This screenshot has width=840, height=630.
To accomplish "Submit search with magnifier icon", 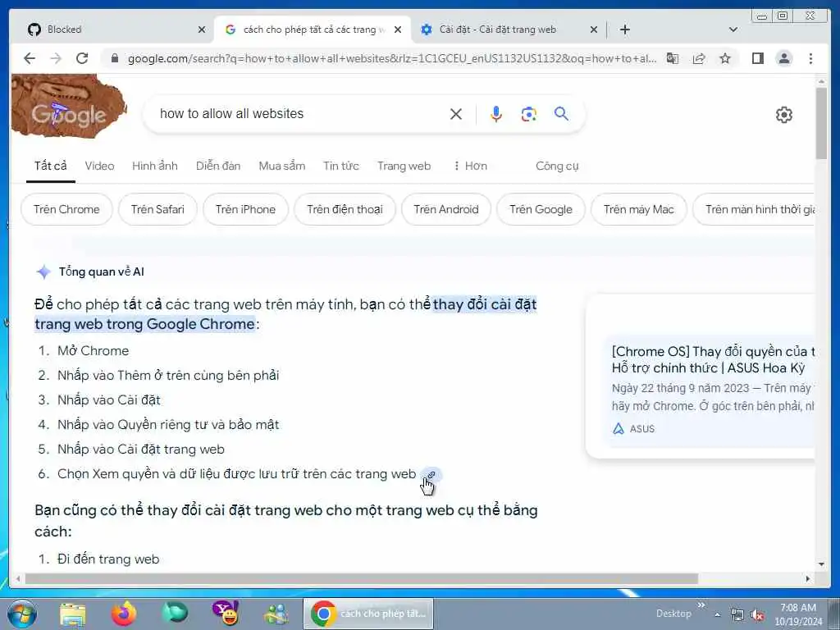I will point(561,113).
